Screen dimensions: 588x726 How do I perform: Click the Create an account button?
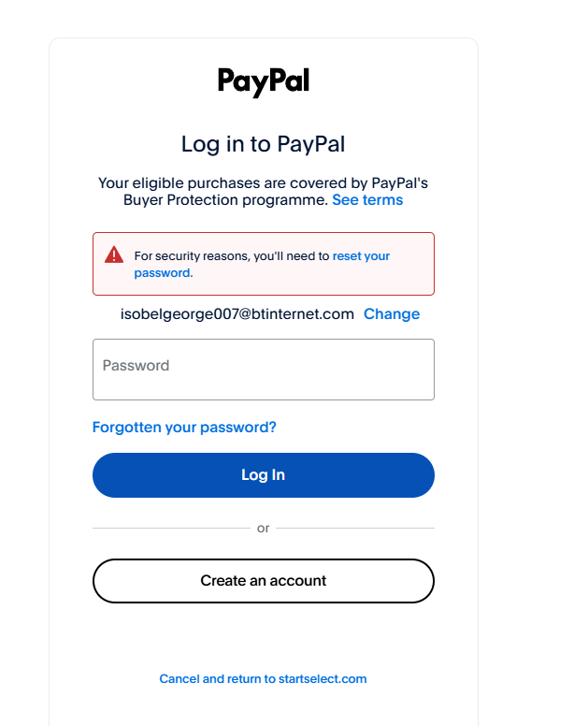263,581
